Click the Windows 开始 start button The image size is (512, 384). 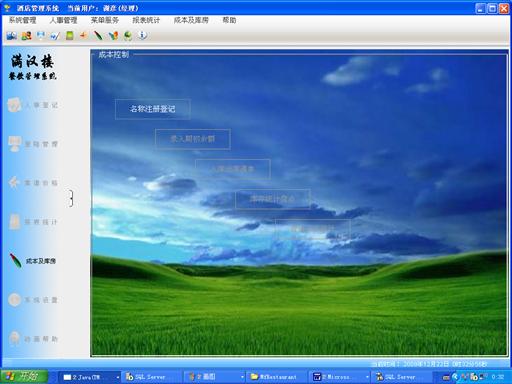(x=24, y=377)
